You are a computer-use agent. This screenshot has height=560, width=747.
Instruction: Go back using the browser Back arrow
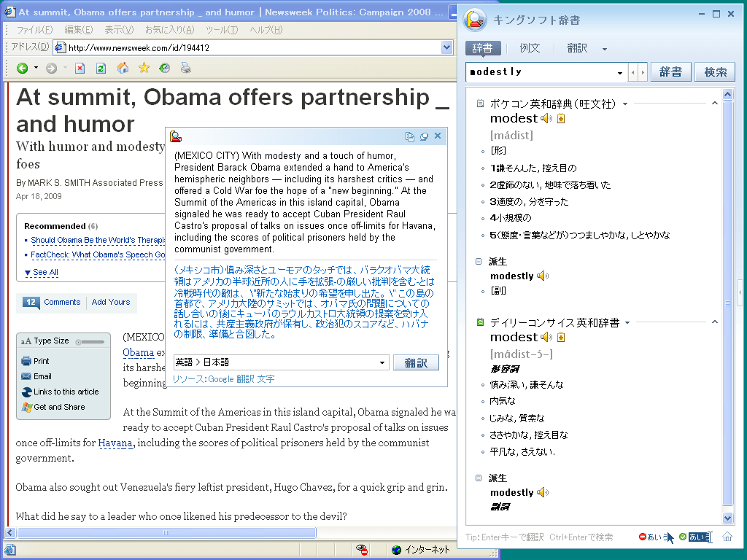click(x=22, y=68)
